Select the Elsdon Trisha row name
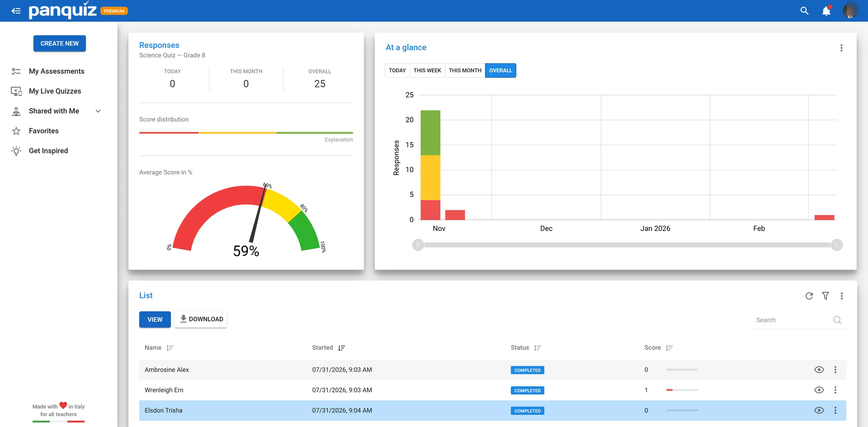868x427 pixels. pos(163,410)
